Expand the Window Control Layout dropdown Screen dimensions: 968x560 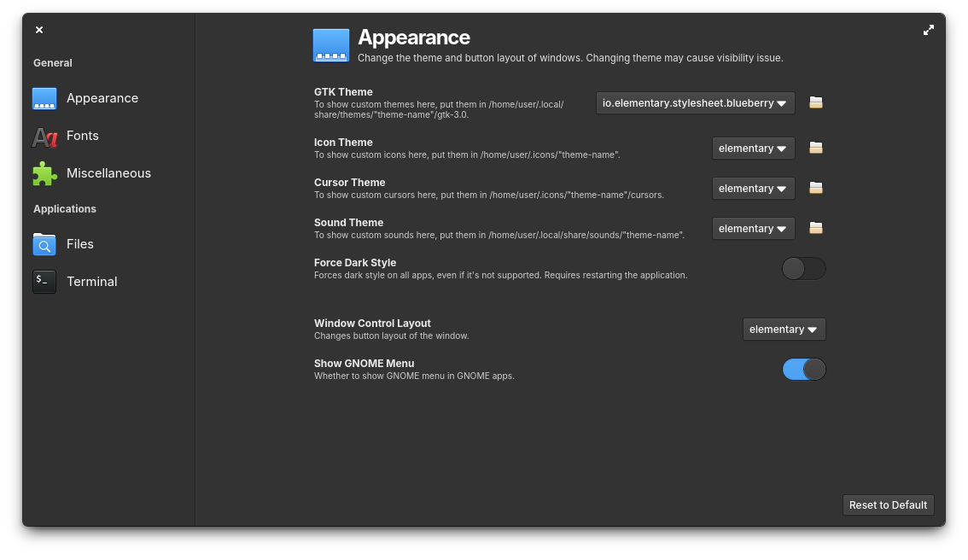coord(784,329)
